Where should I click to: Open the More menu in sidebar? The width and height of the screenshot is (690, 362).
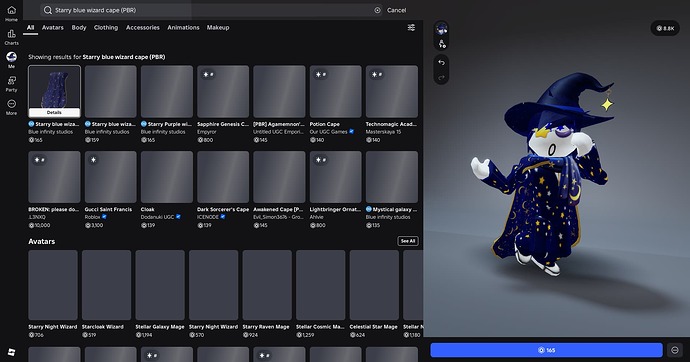click(x=11, y=107)
